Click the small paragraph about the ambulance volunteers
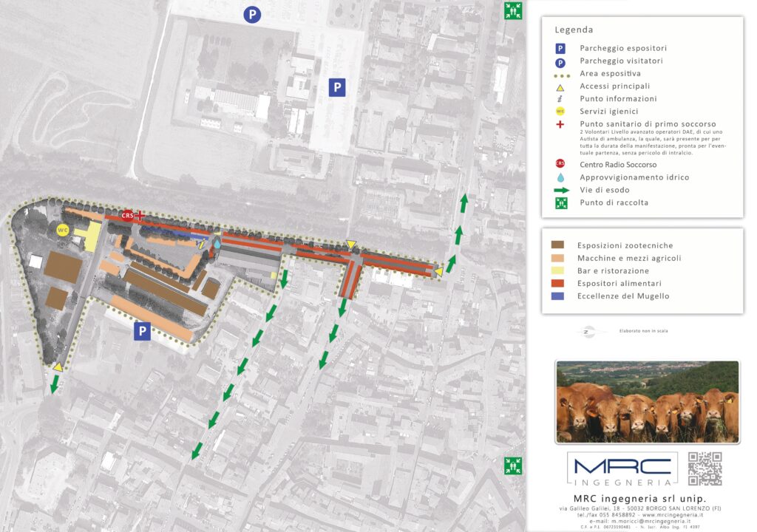The width and height of the screenshot is (757, 532). click(x=651, y=143)
